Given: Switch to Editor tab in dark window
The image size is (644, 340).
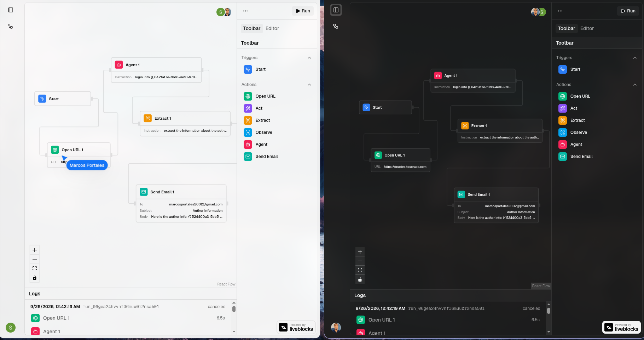Looking at the screenshot, I should (587, 28).
